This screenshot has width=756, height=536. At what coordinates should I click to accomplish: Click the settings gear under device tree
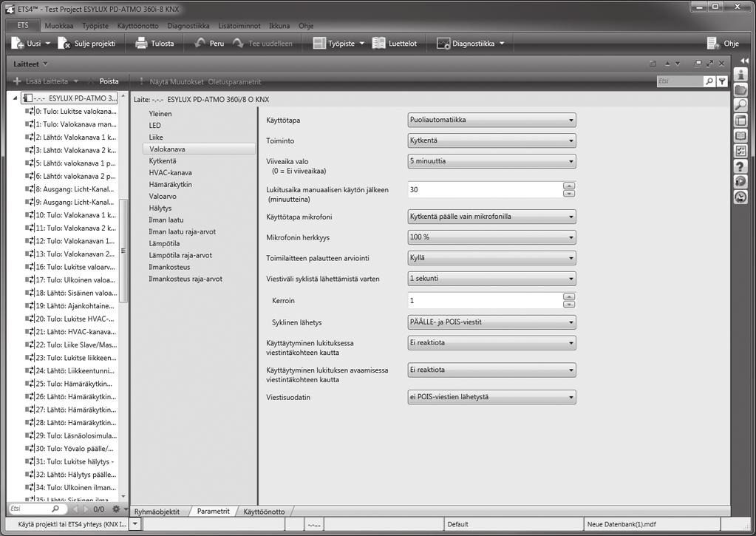pyautogui.click(x=116, y=509)
